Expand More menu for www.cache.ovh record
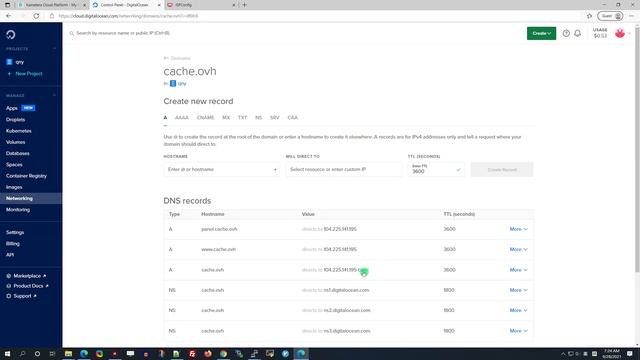Image resolution: width=640 pixels, height=360 pixels. point(518,249)
